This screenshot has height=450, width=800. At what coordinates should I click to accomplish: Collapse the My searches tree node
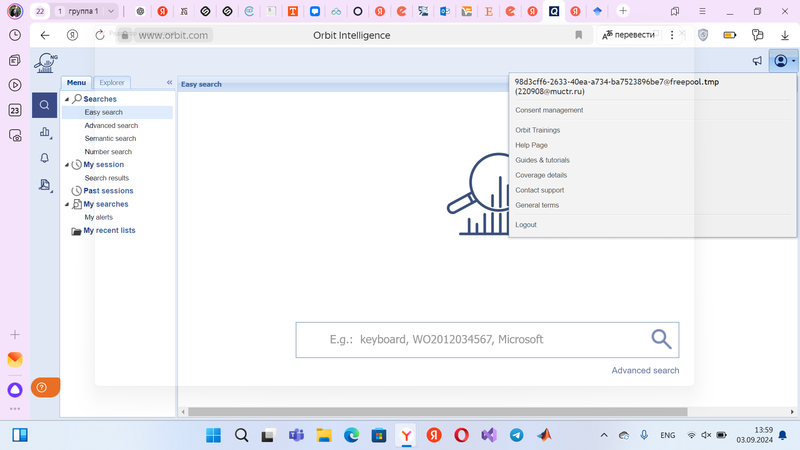pos(67,204)
